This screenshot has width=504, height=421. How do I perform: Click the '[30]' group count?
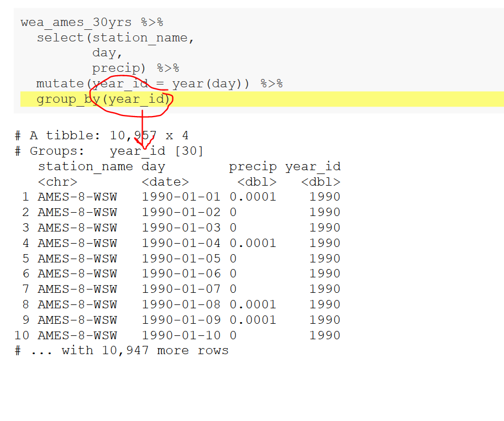click(189, 151)
